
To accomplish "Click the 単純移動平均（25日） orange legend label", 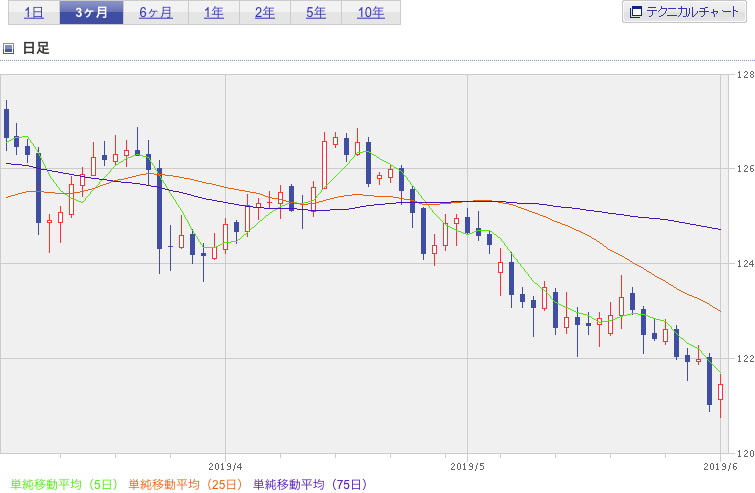I will [x=185, y=484].
